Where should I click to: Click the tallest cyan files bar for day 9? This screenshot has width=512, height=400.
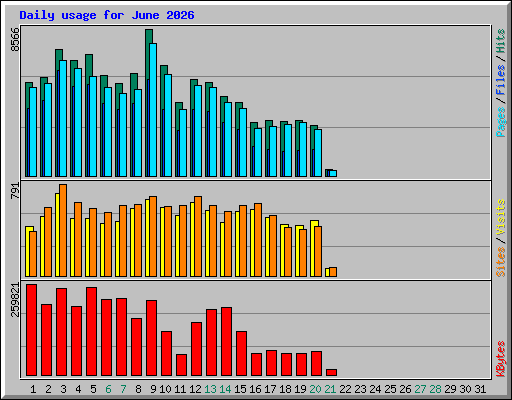[153, 110]
